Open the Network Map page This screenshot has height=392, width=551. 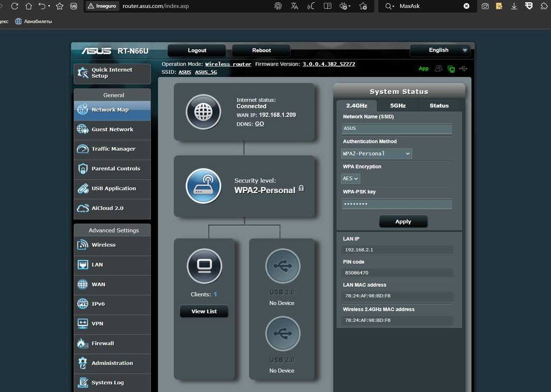coord(112,110)
